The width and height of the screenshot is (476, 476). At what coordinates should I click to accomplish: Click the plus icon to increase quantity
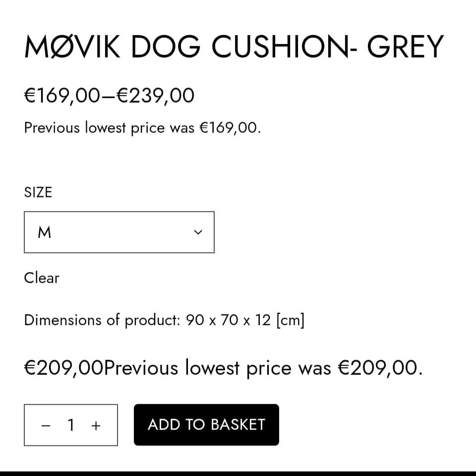point(95,425)
